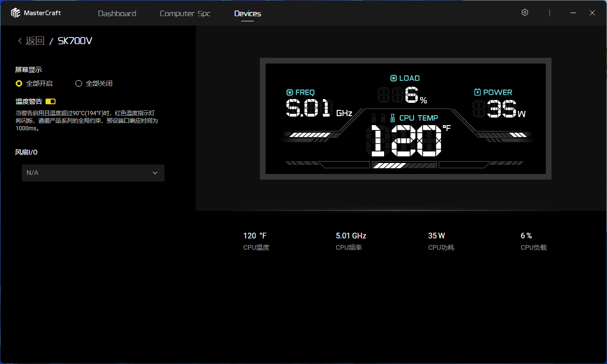
Task: Switch to the Devices tab
Action: pos(248,13)
